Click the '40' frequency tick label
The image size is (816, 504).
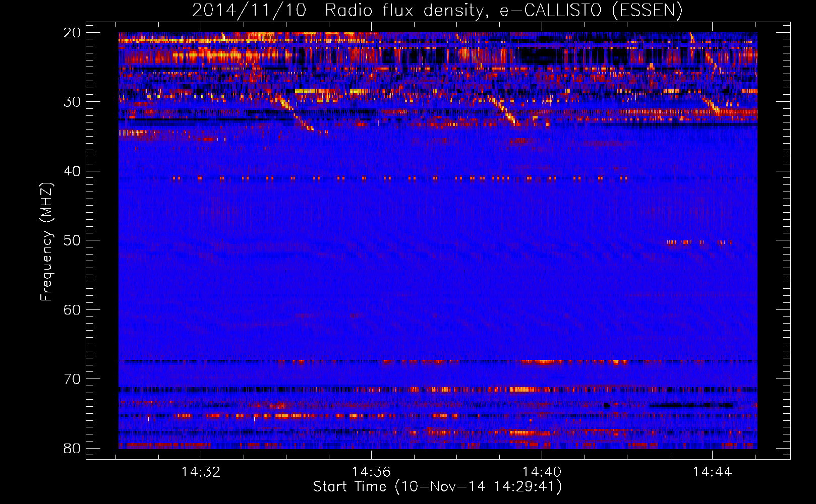tap(72, 171)
